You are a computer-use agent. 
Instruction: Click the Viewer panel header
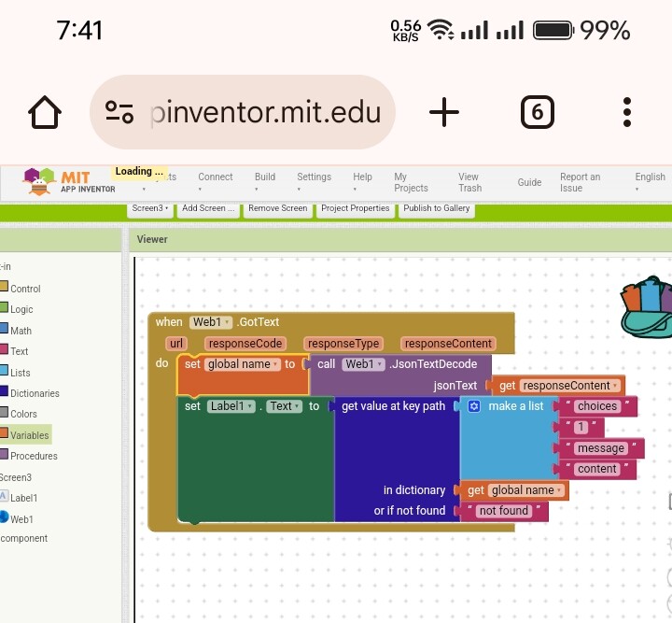(400, 240)
